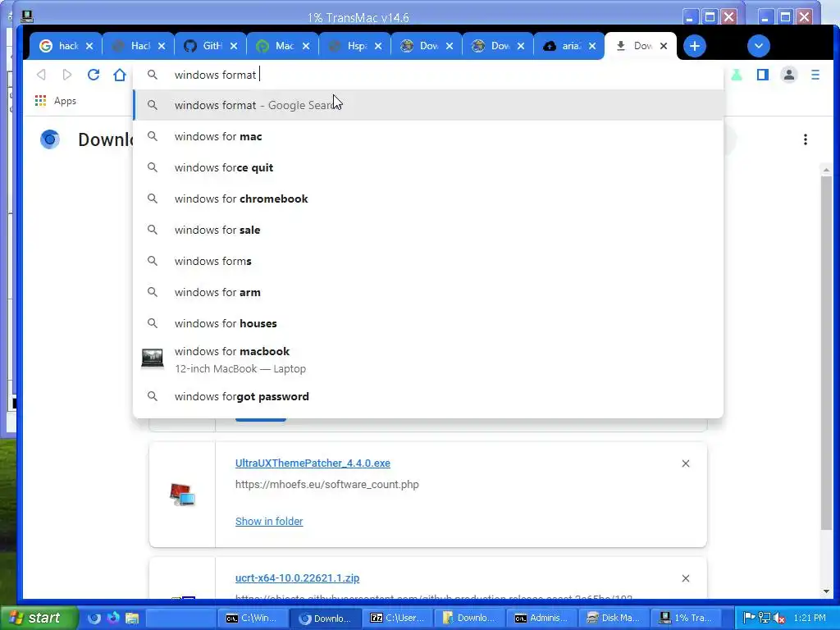Screen dimensions: 840x630
Task: Click the scrollbar up arrow
Action: pyautogui.click(x=826, y=170)
